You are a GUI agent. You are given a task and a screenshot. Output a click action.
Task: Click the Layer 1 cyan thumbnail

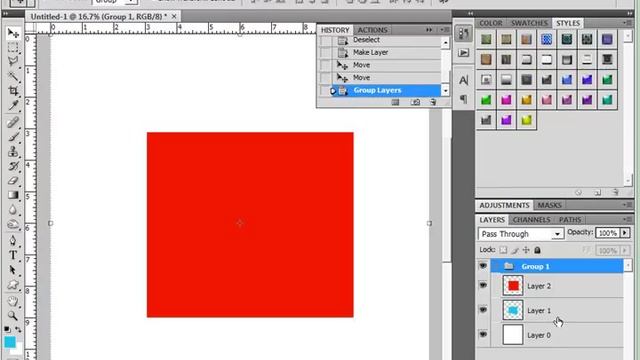[513, 310]
